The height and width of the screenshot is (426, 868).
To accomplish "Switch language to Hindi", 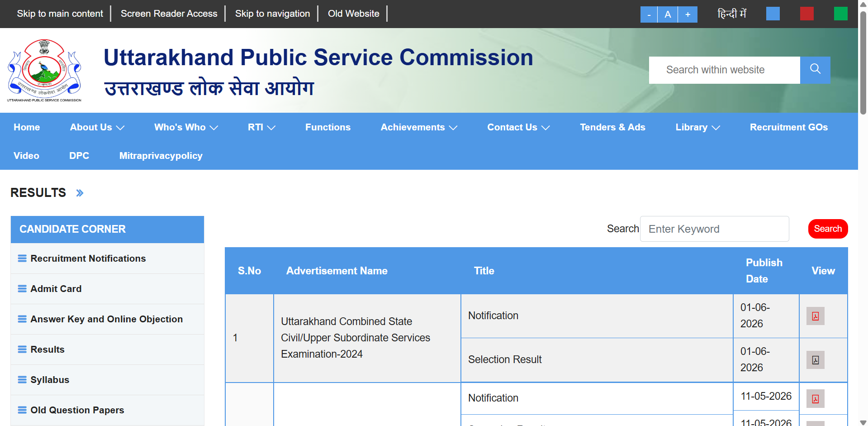I will click(x=732, y=14).
